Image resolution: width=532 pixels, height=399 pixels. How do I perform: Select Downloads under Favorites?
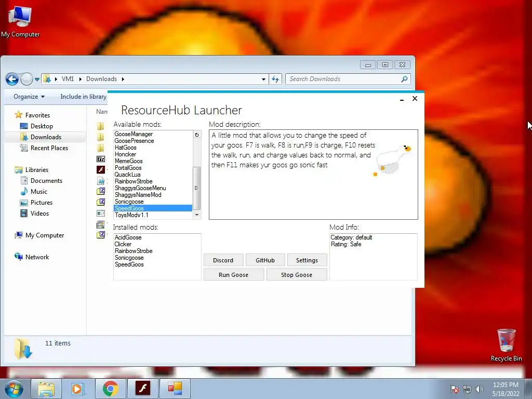pos(46,137)
